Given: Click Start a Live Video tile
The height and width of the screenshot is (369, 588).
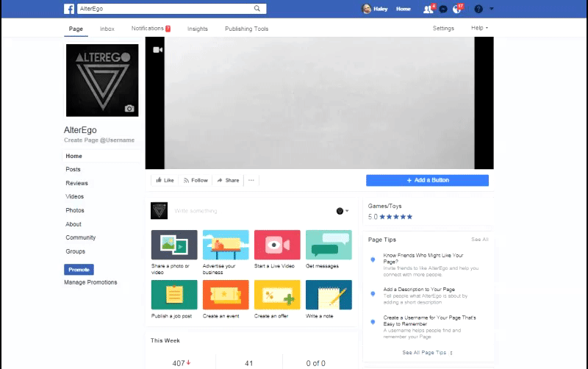Looking at the screenshot, I should pos(277,249).
